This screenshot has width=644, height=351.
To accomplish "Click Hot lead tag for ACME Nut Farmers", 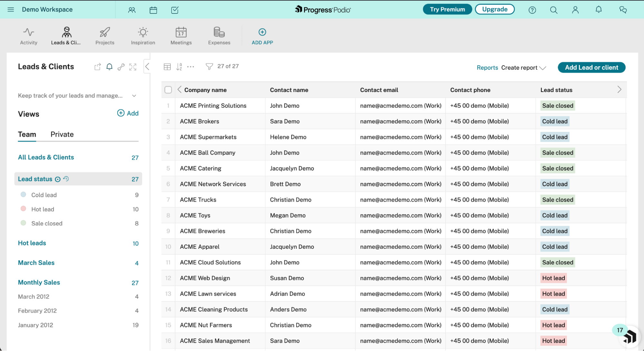I will click(x=553, y=325).
